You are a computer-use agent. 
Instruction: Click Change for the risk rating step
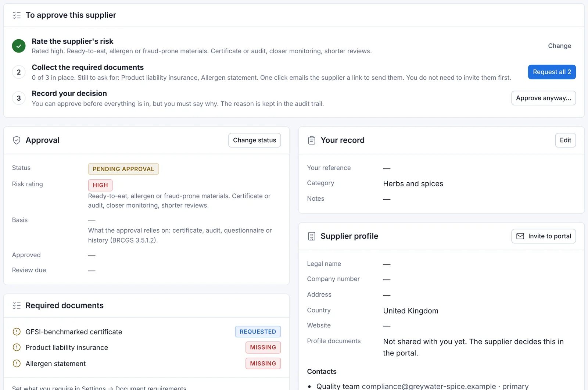click(x=559, y=46)
